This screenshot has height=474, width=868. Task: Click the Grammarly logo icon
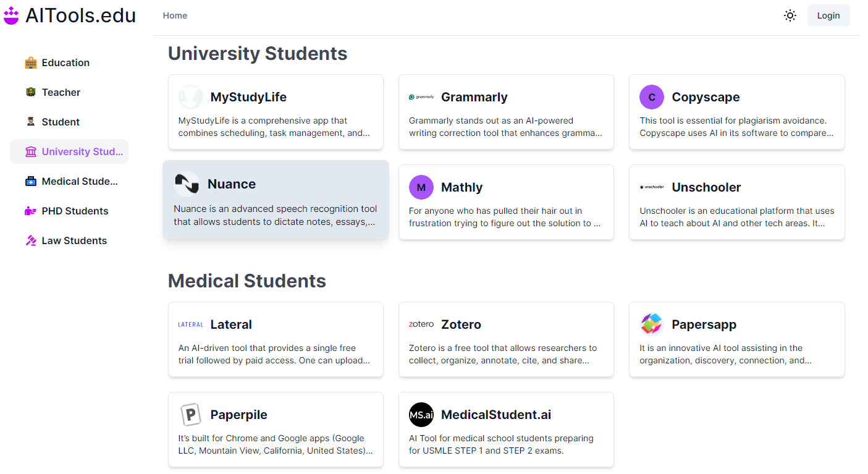click(x=421, y=97)
